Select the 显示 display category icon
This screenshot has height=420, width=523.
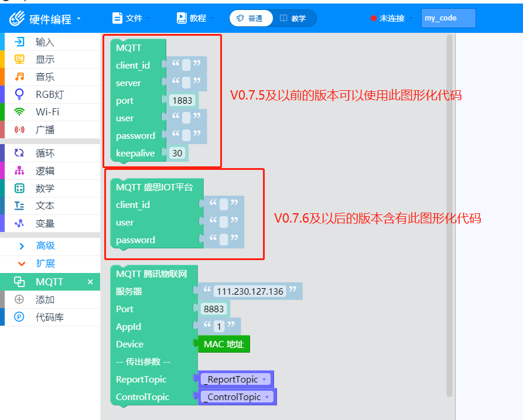coord(19,59)
